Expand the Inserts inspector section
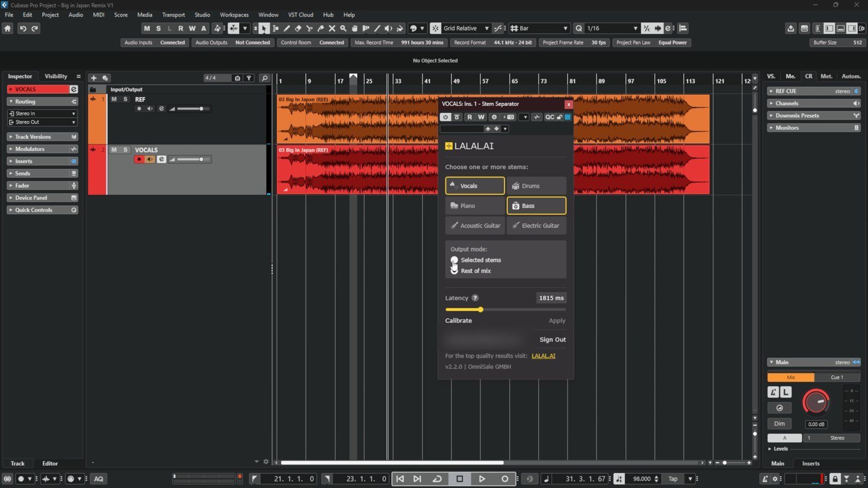This screenshot has width=868, height=488. [x=42, y=161]
